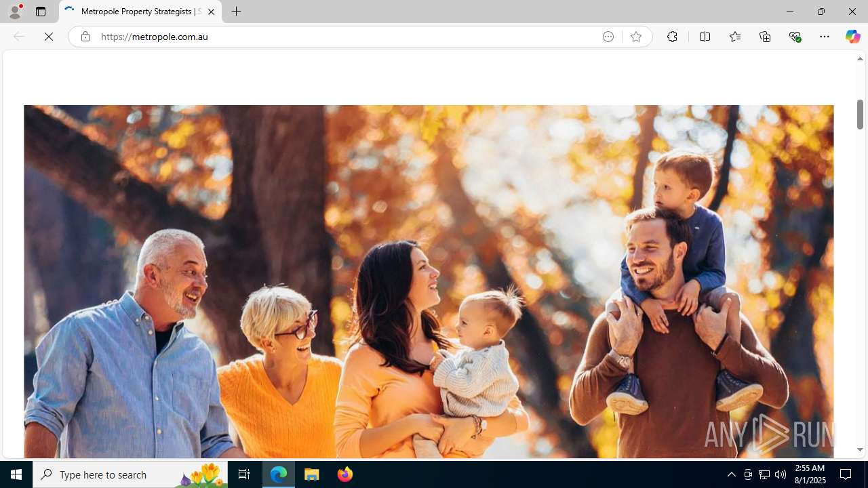The height and width of the screenshot is (488, 868).
Task: Click the greyed back arrow button
Action: pyautogui.click(x=19, y=37)
